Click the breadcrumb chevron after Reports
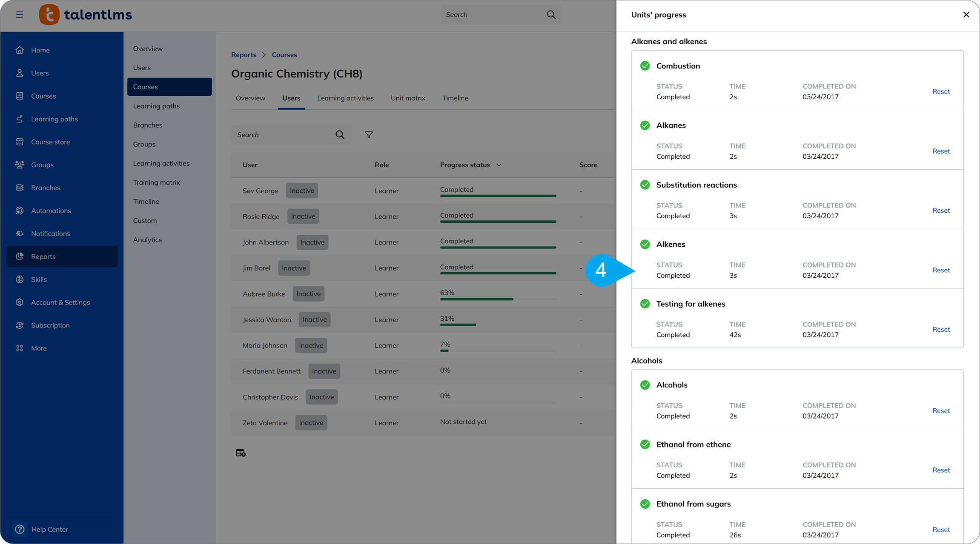980x544 pixels. click(x=264, y=55)
